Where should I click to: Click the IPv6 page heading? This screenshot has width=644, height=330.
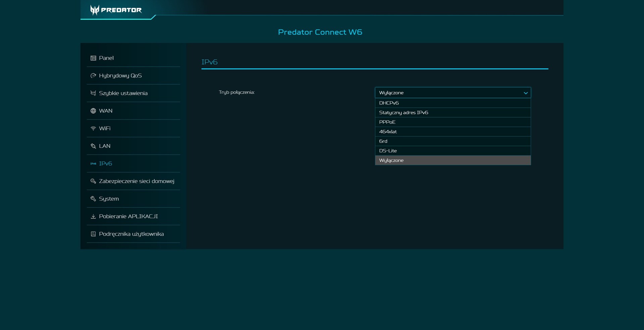pos(209,62)
